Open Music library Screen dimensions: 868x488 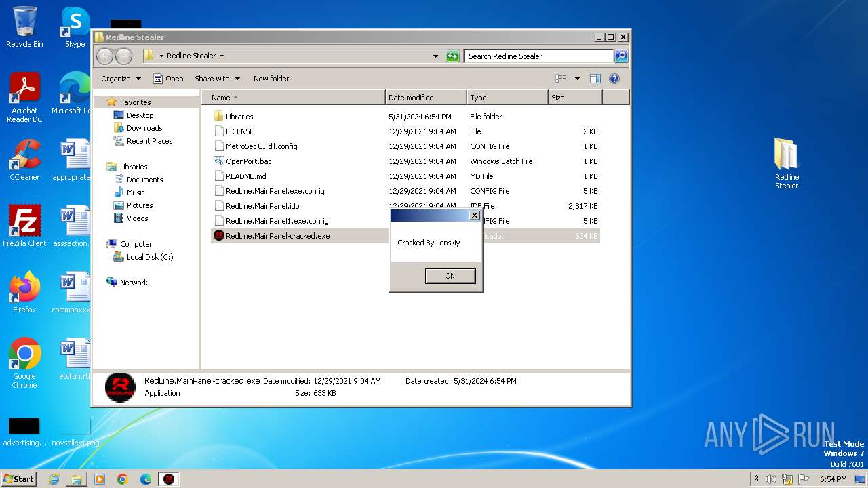point(136,192)
